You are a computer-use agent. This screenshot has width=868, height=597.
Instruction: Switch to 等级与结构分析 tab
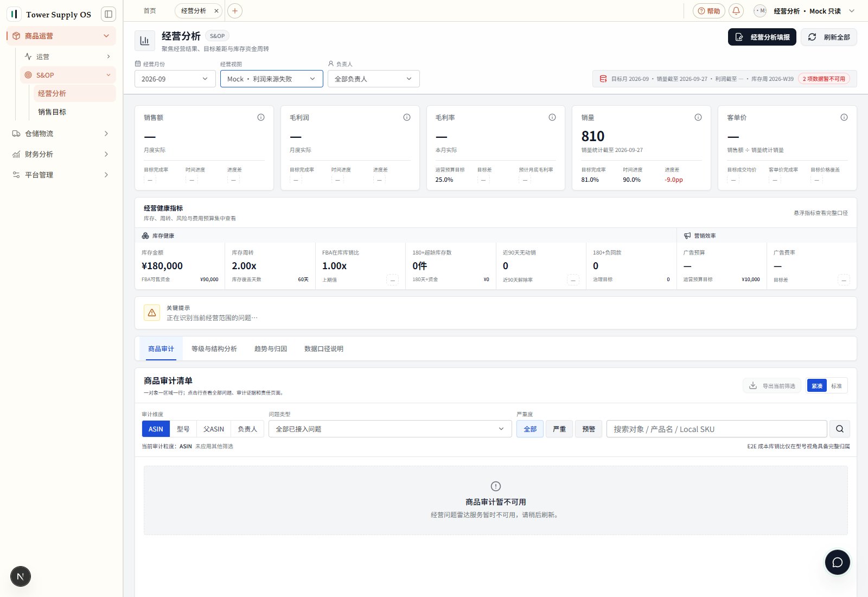pyautogui.click(x=214, y=348)
